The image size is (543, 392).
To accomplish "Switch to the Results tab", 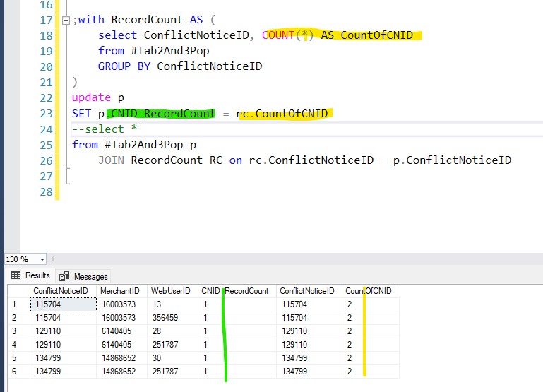I will (31, 275).
